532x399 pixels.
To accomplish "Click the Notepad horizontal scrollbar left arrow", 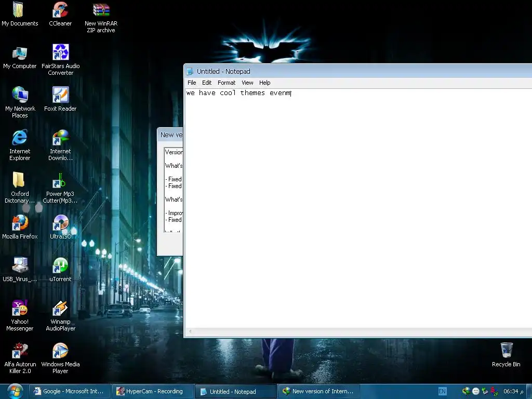I will point(190,331).
